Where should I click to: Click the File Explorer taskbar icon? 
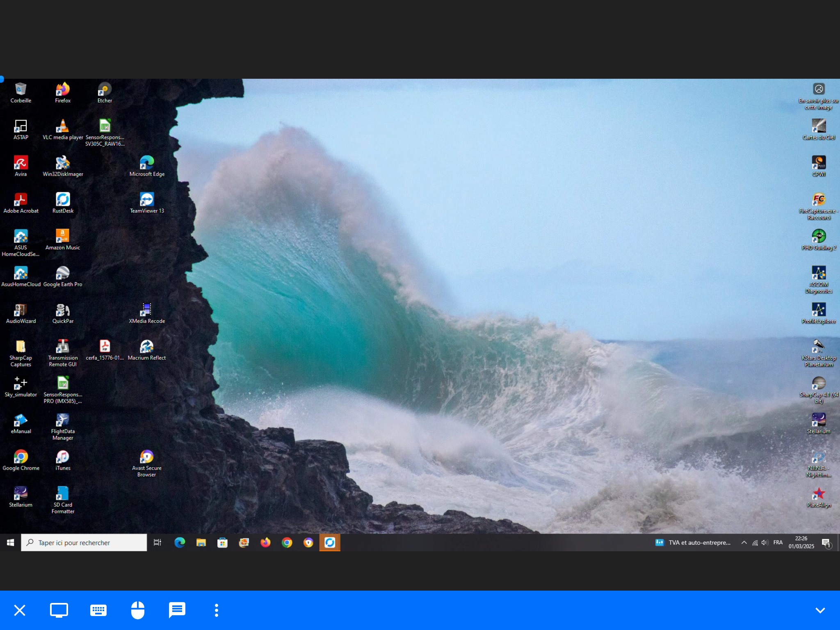201,543
